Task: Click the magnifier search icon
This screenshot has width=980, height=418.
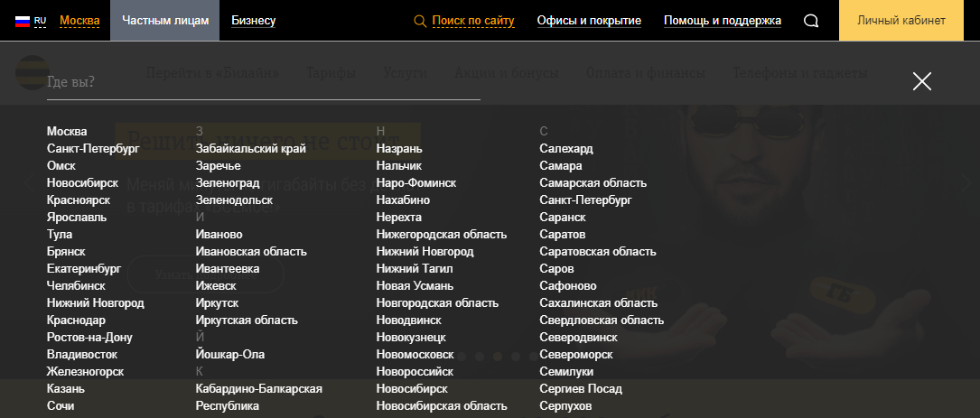Action: (x=420, y=22)
